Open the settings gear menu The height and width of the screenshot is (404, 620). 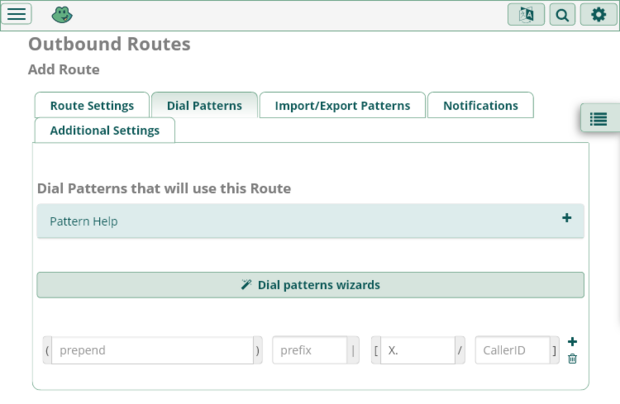598,15
